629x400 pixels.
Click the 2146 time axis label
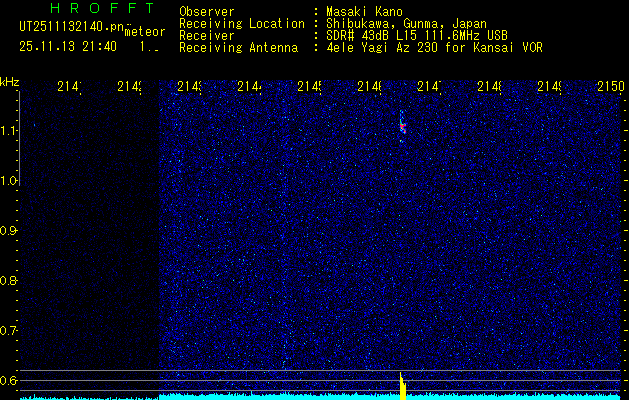point(369,87)
